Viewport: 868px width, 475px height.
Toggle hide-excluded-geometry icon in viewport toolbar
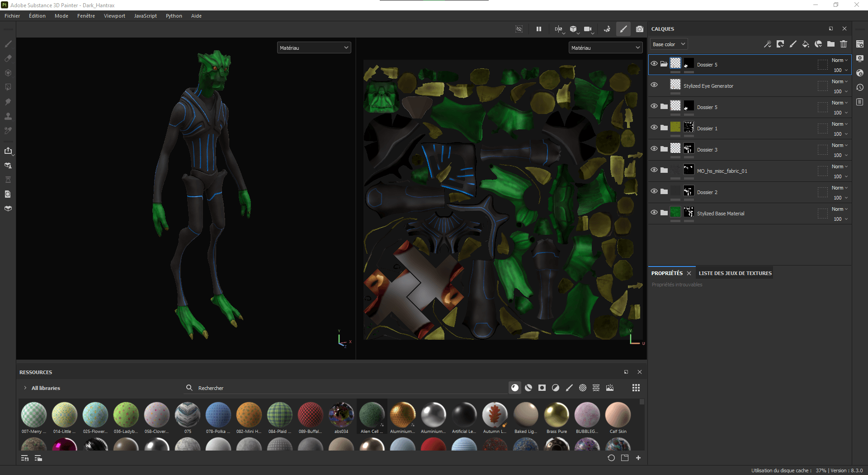[x=519, y=29]
